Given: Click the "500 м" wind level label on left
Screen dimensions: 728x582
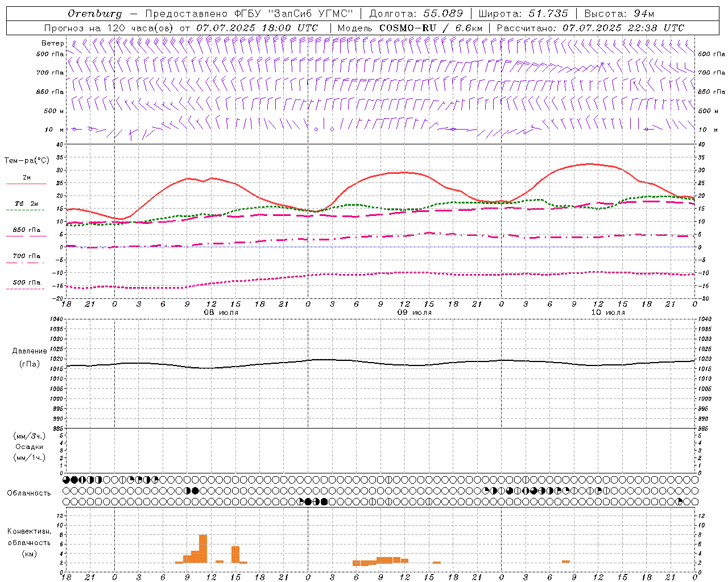Looking at the screenshot, I should pos(54,111).
